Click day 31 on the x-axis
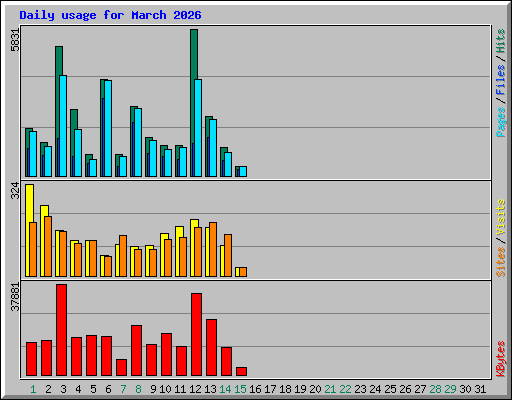The width and height of the screenshot is (512, 400). tap(480, 389)
